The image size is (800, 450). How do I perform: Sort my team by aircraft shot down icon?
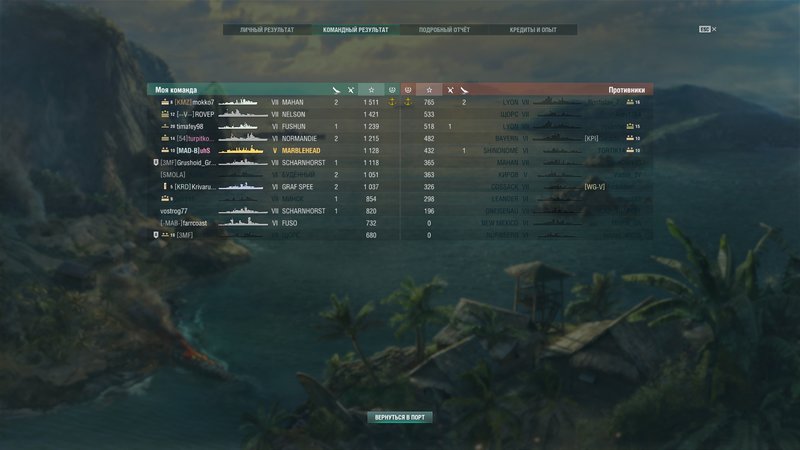pyautogui.click(x=336, y=90)
